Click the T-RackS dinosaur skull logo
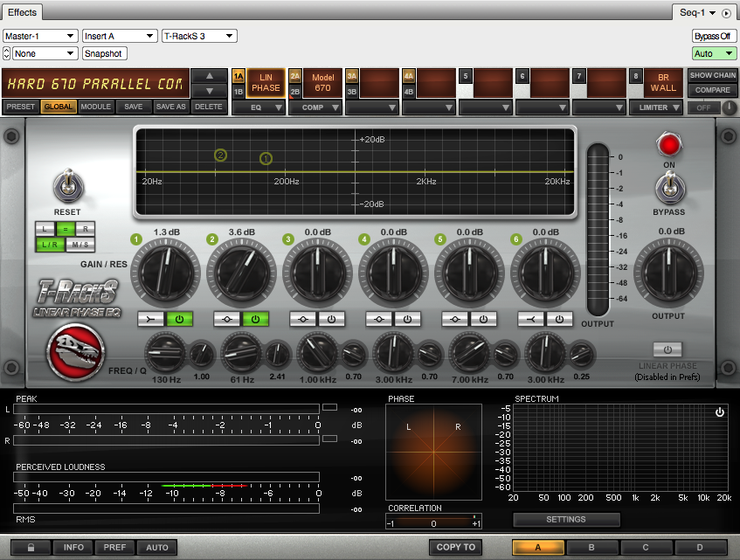Image resolution: width=740 pixels, height=560 pixels. (x=75, y=352)
